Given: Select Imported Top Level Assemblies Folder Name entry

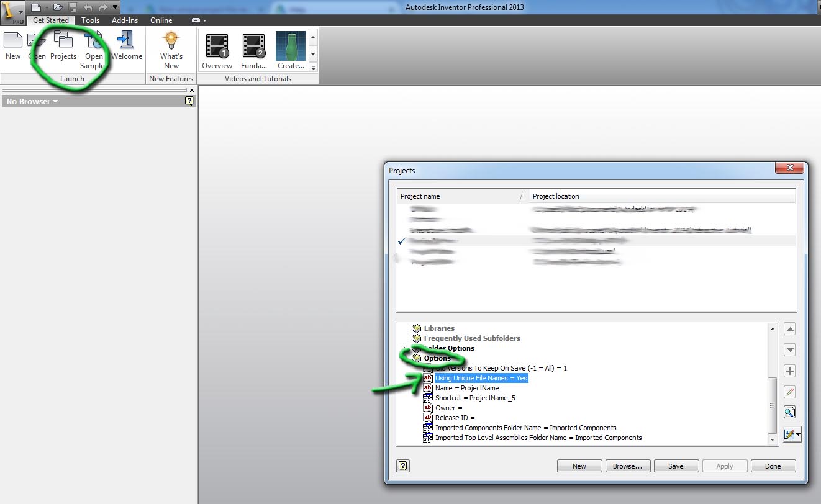Looking at the screenshot, I should (538, 438).
